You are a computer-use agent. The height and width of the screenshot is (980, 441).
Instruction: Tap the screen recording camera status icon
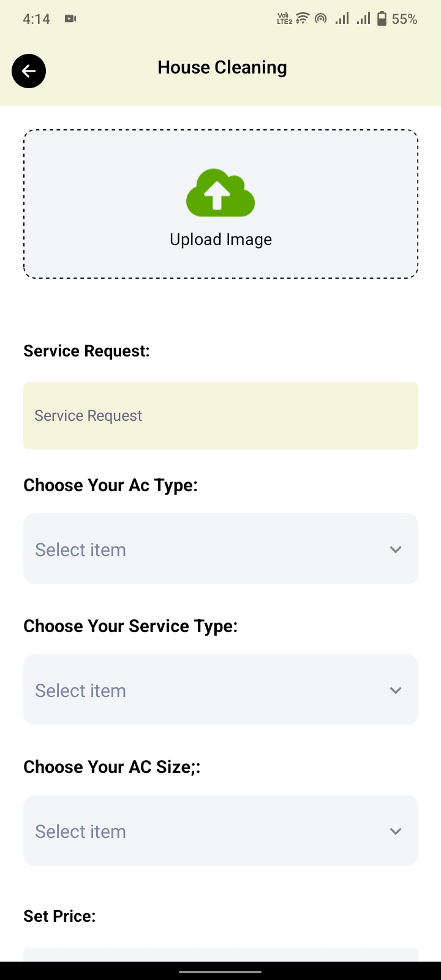(x=70, y=19)
